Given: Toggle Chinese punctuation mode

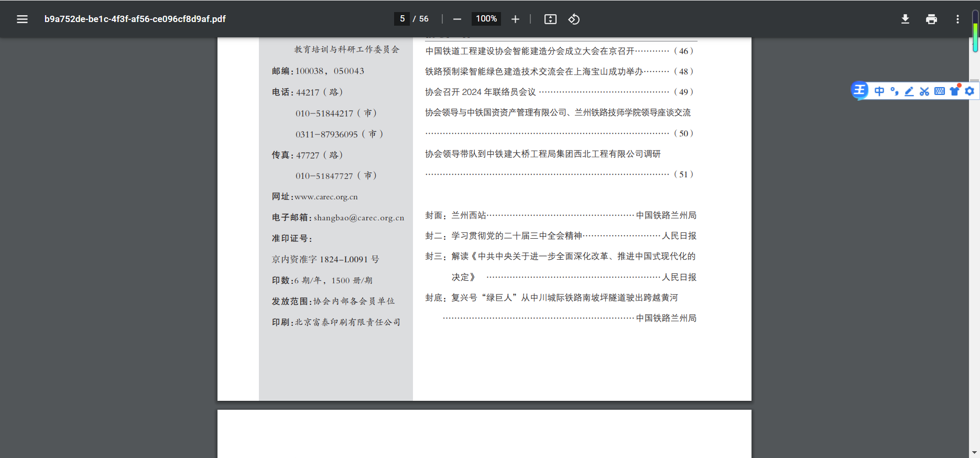Looking at the screenshot, I should 895,91.
